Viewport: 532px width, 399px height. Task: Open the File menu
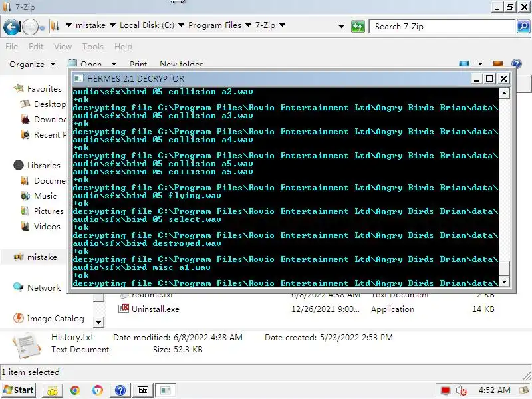pyautogui.click(x=11, y=46)
